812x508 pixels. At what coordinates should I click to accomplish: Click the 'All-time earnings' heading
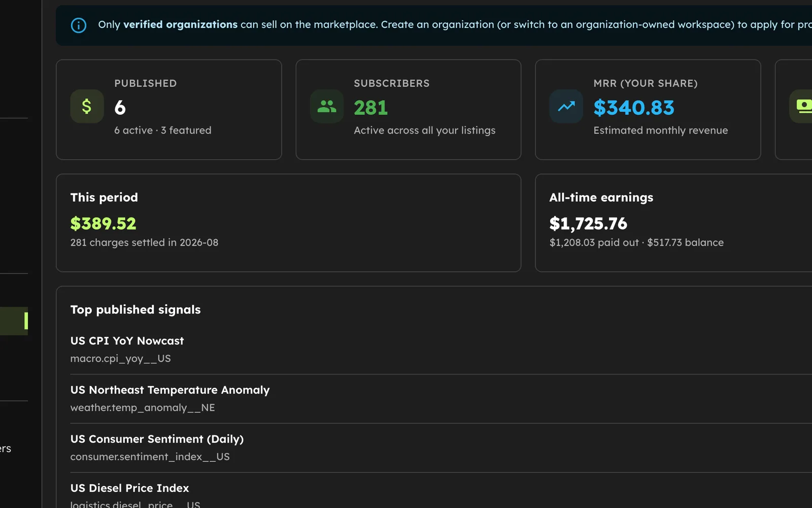601,198
